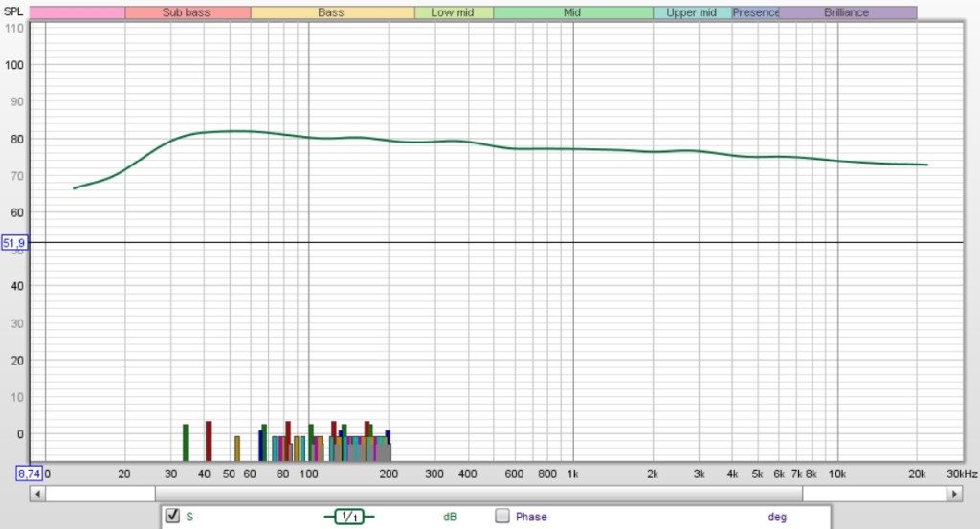Screen dimensions: 980x529
Task: Select the Upper mid band label
Action: (692, 13)
